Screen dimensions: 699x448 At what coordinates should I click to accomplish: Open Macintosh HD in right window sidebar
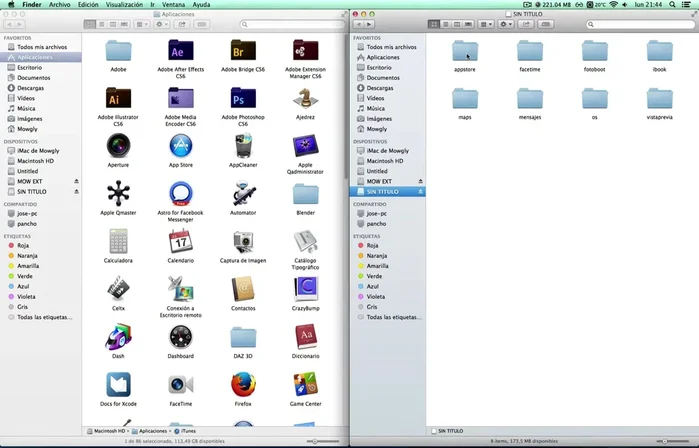point(387,161)
